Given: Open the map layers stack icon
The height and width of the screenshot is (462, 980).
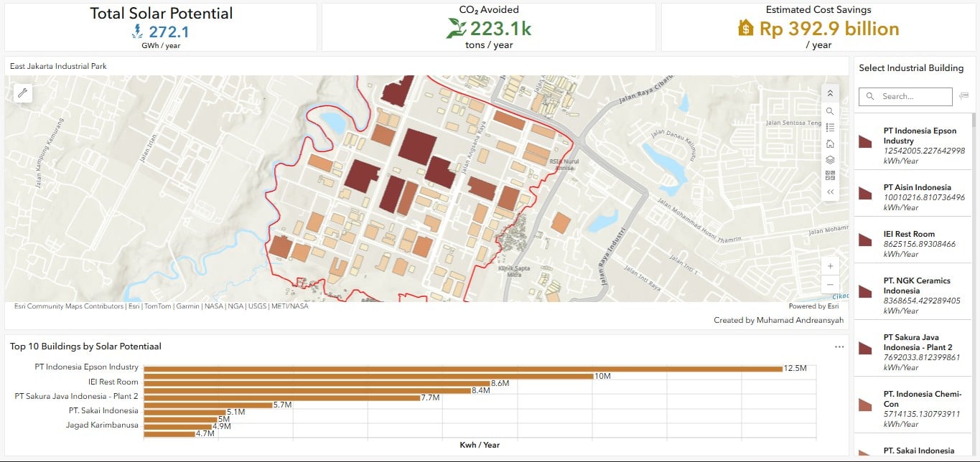Looking at the screenshot, I should pyautogui.click(x=830, y=159).
